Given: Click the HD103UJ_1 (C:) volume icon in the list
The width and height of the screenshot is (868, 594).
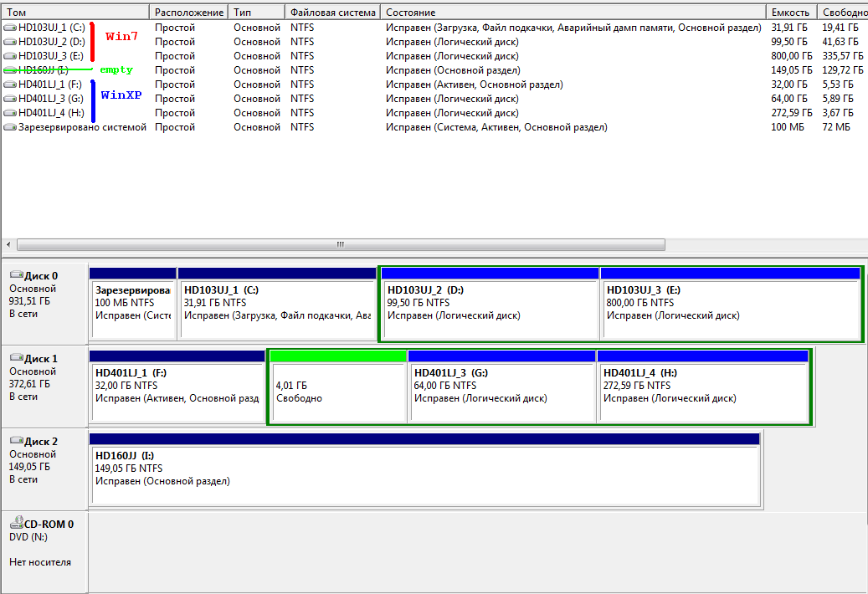Looking at the screenshot, I should (x=10, y=28).
